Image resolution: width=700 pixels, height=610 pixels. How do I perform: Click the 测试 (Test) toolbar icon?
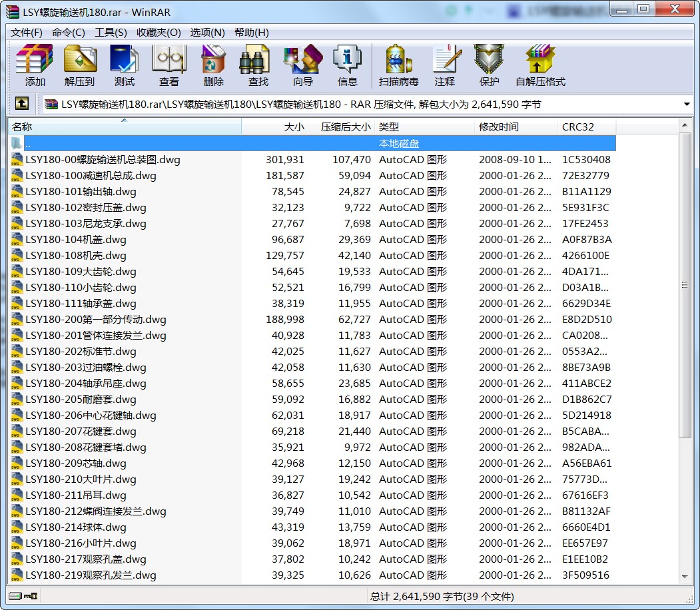coord(124,59)
